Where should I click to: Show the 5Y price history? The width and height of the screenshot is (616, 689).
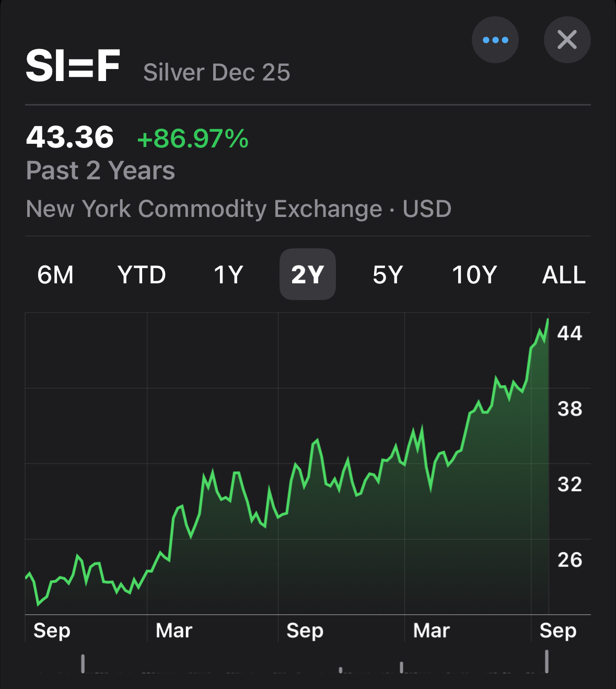click(x=388, y=275)
